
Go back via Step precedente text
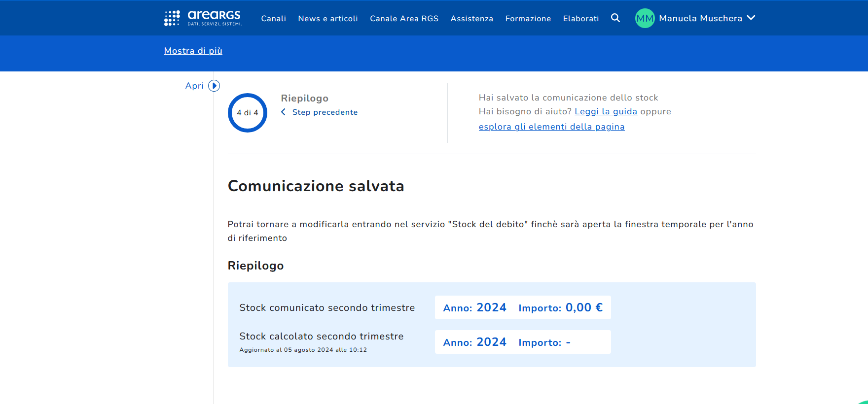pyautogui.click(x=325, y=112)
